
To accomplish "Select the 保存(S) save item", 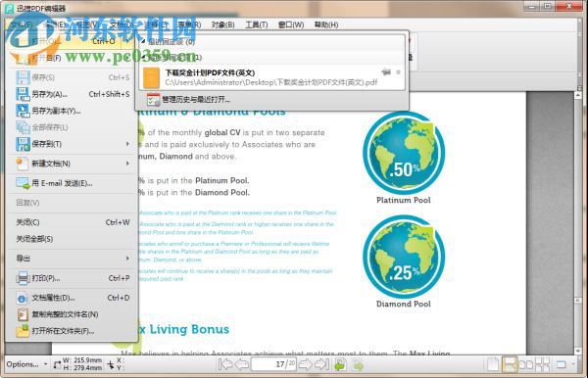I will point(73,77).
